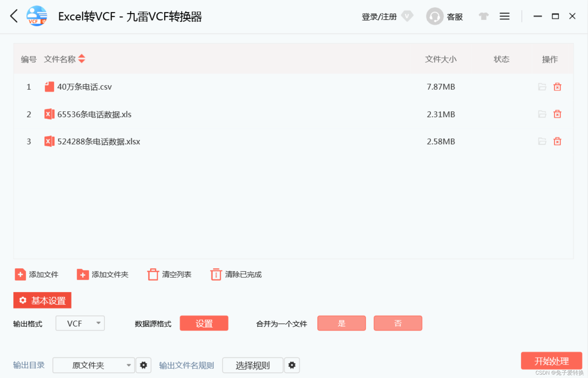Choose 否 for merge into one file

pyautogui.click(x=397, y=323)
